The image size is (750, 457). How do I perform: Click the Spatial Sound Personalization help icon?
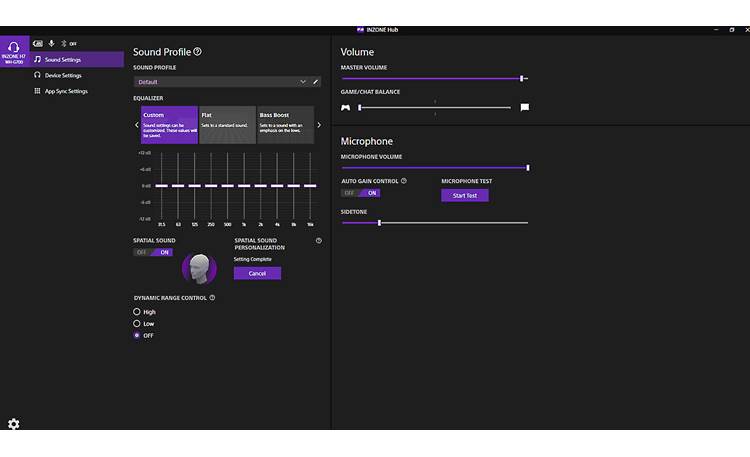tap(319, 241)
